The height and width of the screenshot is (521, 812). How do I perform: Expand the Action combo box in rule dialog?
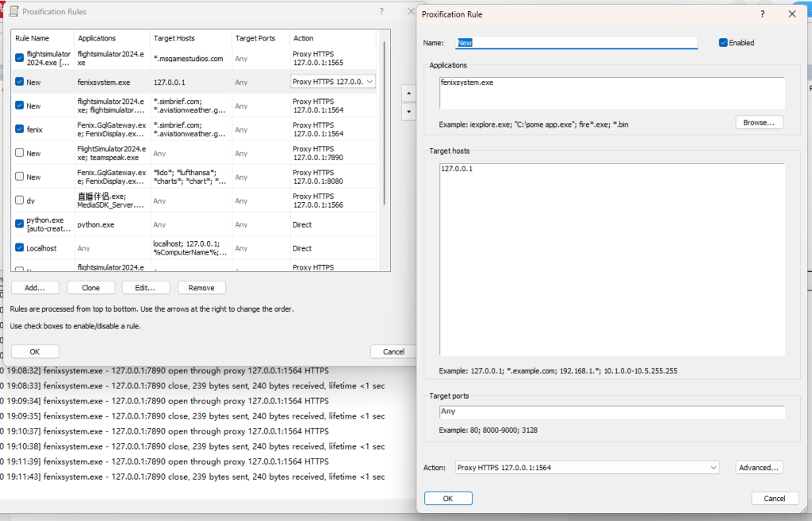coord(713,468)
